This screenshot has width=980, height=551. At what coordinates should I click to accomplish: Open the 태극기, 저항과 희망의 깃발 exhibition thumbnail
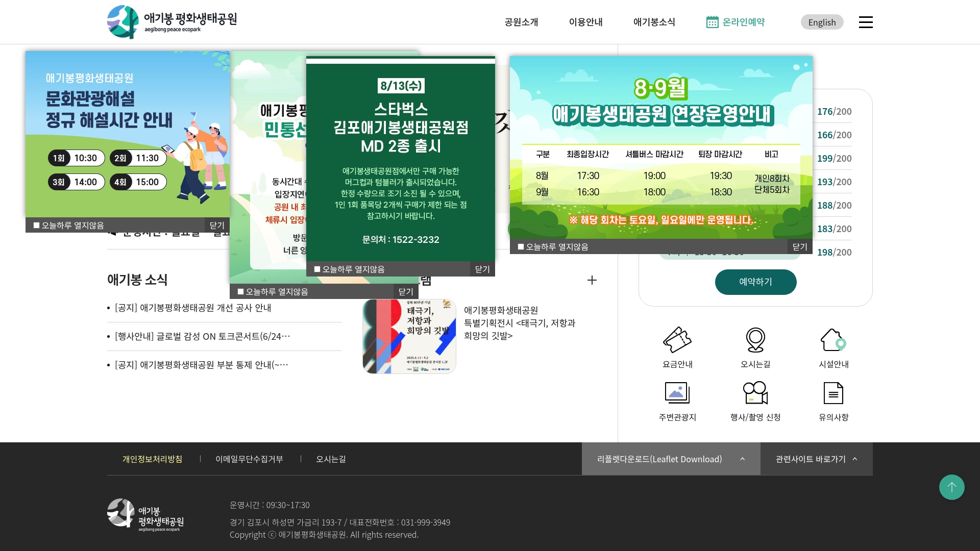(409, 336)
